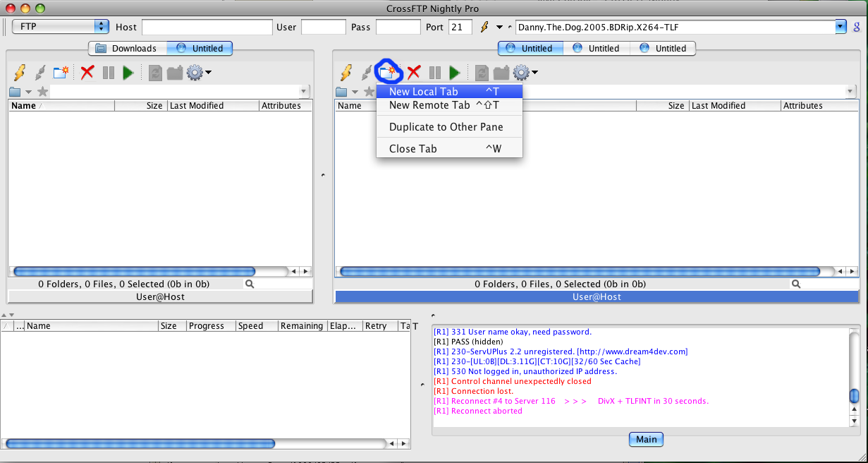Click the right pane Refresh icon
Viewport: 868px width, 463px height.
(x=482, y=72)
